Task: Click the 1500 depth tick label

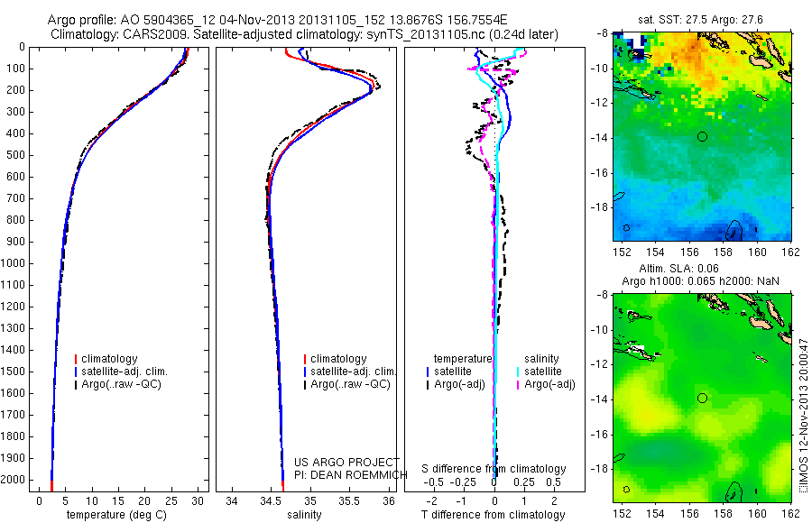Action: coord(13,372)
